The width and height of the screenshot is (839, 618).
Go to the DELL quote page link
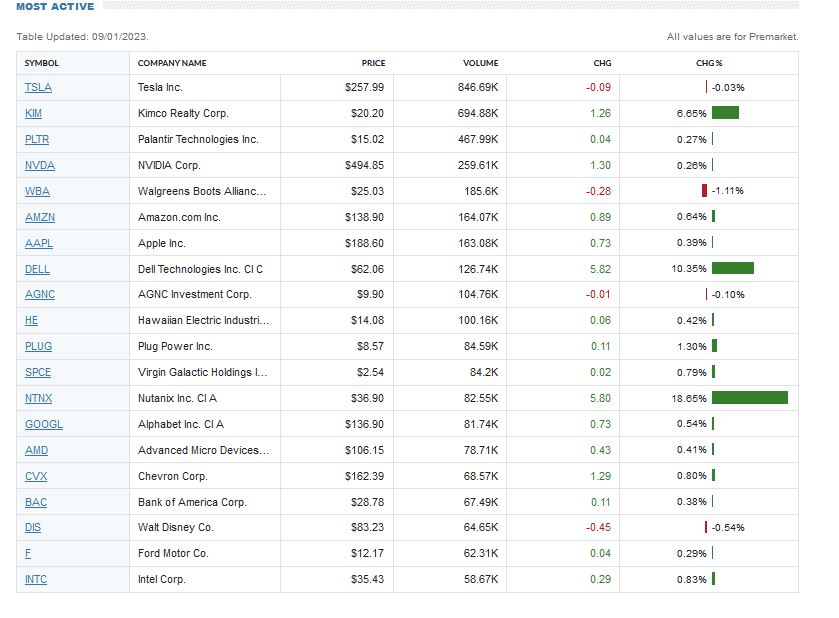coord(37,269)
